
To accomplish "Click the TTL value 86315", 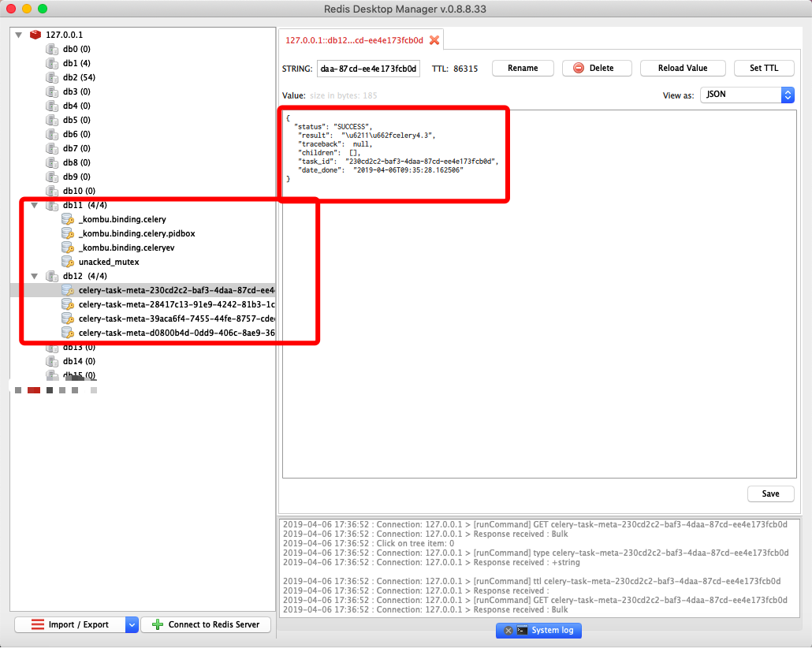I will click(x=466, y=69).
